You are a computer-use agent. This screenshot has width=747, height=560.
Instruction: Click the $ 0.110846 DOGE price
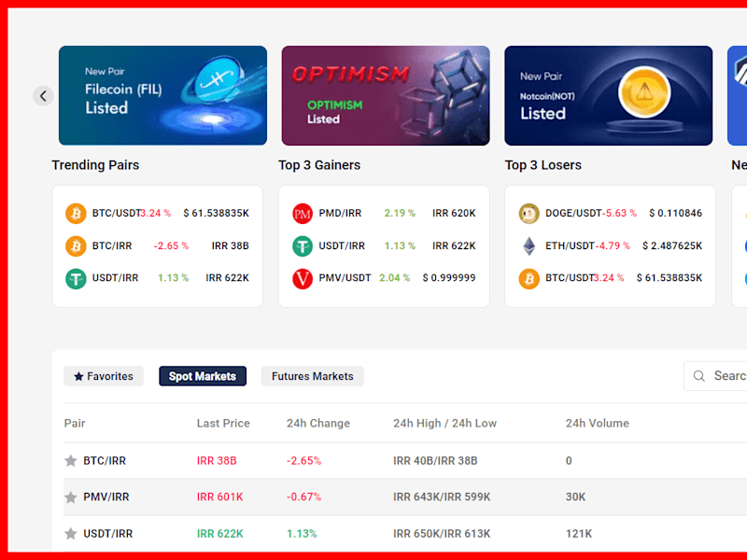tap(675, 213)
